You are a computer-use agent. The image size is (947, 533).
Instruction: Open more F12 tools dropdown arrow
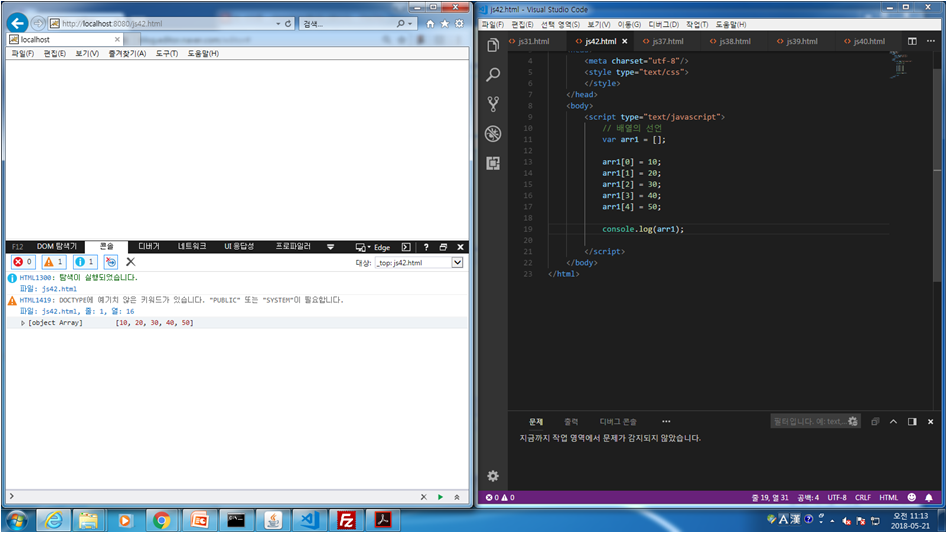click(x=330, y=247)
